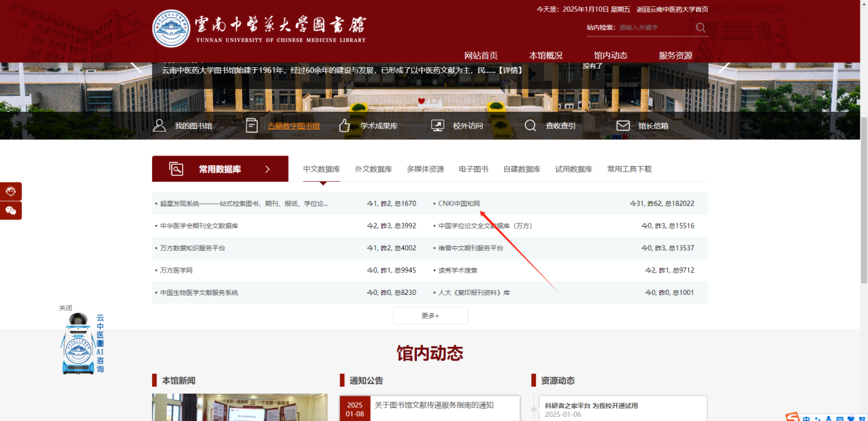Viewport: 868px width, 421px height.
Task: Click the 学术成果库 thumbs-up icon
Action: point(345,125)
